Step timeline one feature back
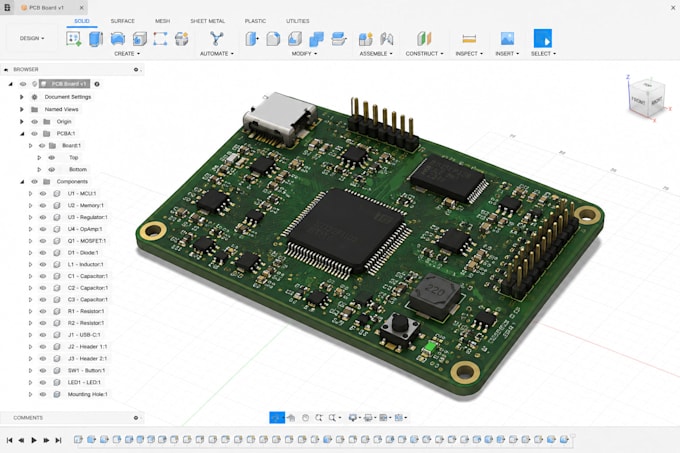The image size is (680, 453). (21, 440)
